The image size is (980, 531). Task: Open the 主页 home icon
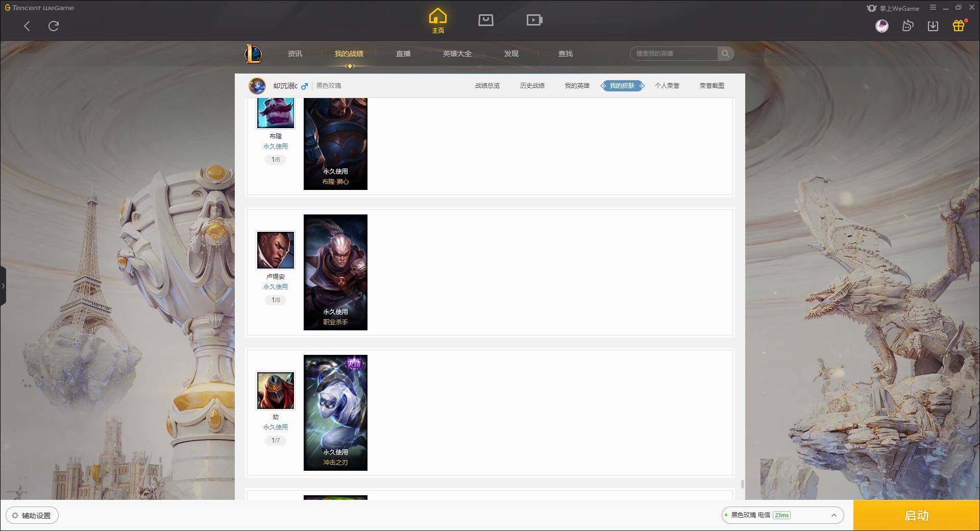pos(438,20)
